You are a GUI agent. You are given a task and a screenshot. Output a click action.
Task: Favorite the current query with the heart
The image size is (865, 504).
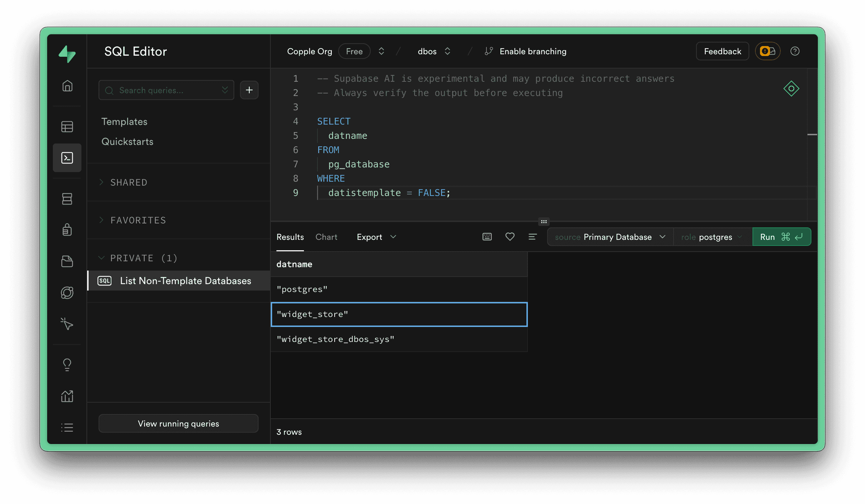pos(510,237)
